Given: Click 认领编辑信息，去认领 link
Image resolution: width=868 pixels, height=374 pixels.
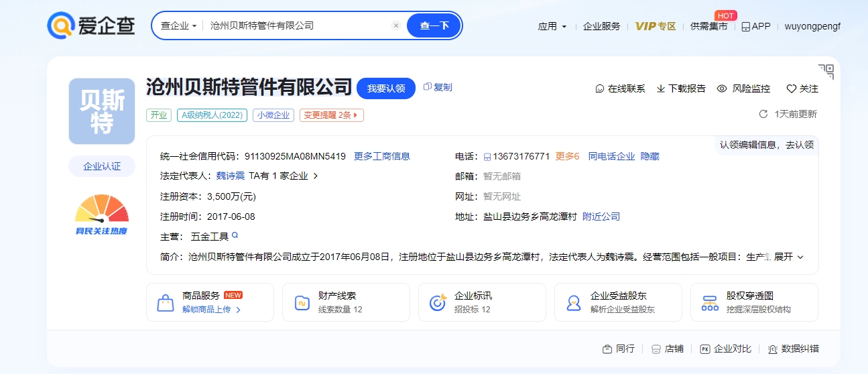Looking at the screenshot, I should (x=767, y=145).
